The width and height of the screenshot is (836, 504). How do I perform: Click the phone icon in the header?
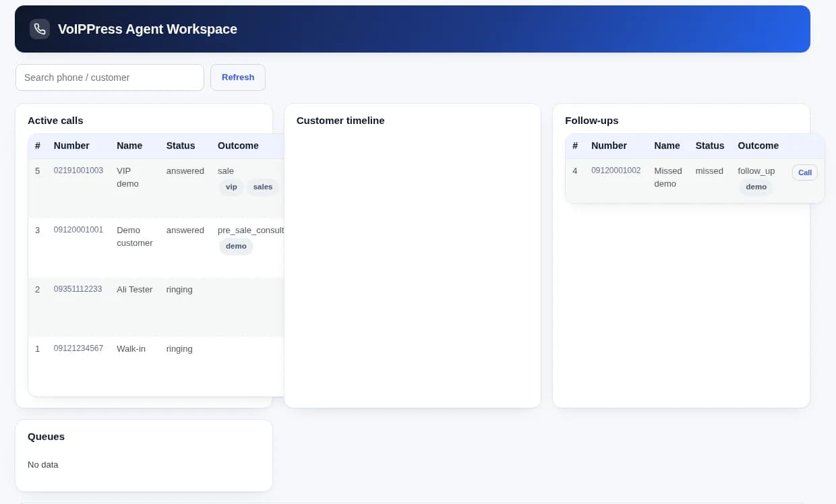[40, 29]
